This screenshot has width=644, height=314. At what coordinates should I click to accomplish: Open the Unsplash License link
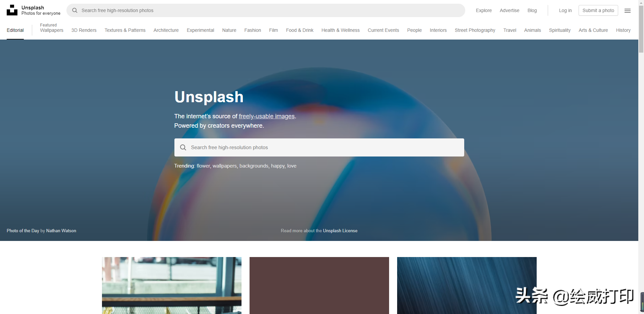point(340,231)
